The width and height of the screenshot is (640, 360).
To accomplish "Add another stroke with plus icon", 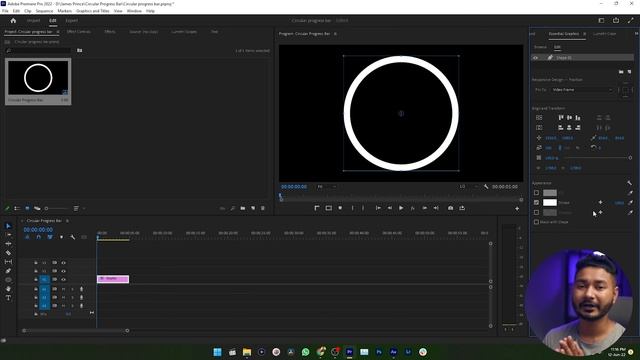I will 600,202.
